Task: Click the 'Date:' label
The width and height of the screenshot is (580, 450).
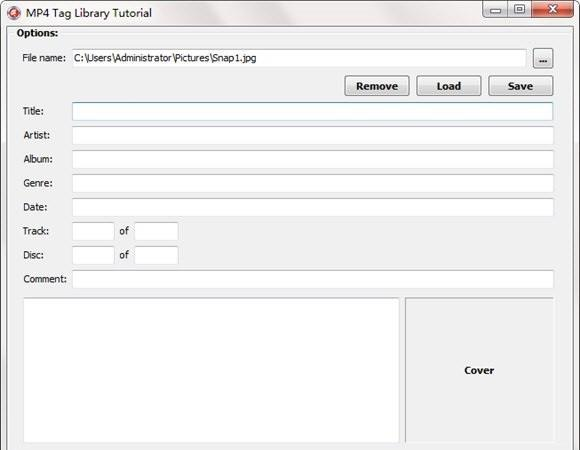Action: 36,207
